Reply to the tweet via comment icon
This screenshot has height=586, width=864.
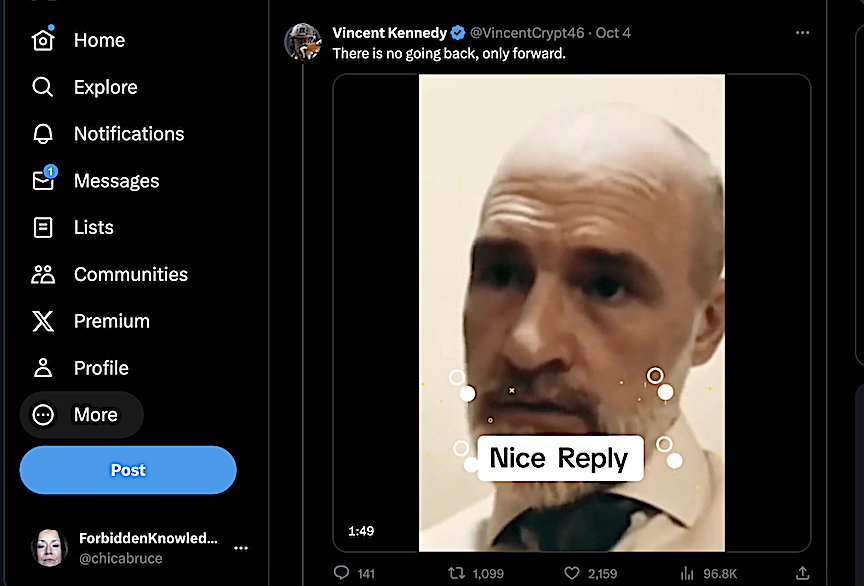[x=341, y=573]
